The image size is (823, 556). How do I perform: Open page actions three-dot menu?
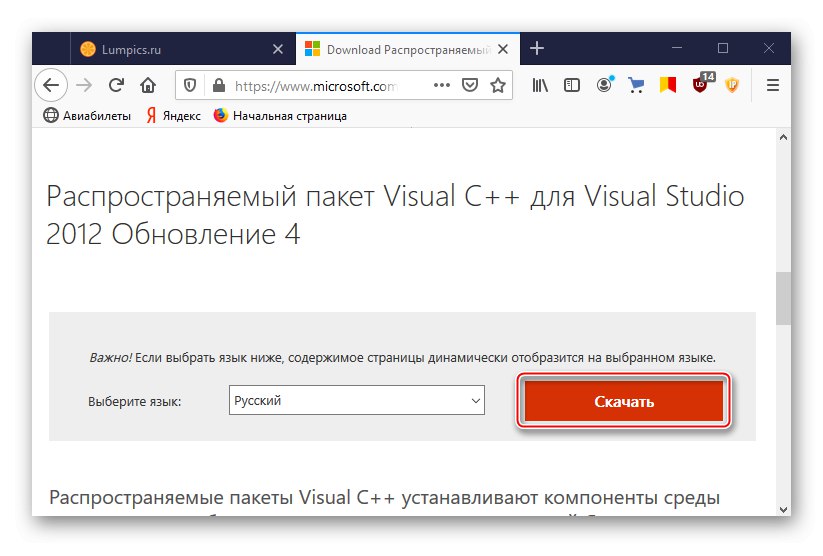point(442,85)
